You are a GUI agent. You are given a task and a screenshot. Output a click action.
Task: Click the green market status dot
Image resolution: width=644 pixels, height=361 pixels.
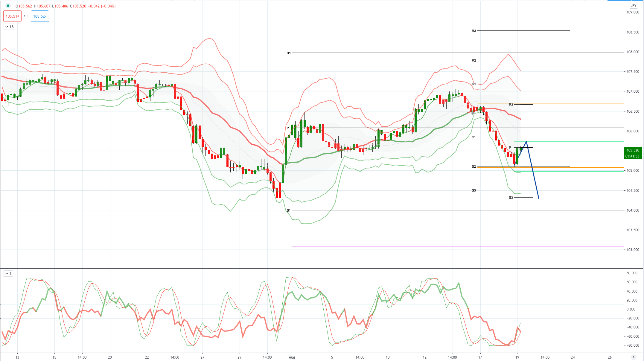click(x=8, y=6)
